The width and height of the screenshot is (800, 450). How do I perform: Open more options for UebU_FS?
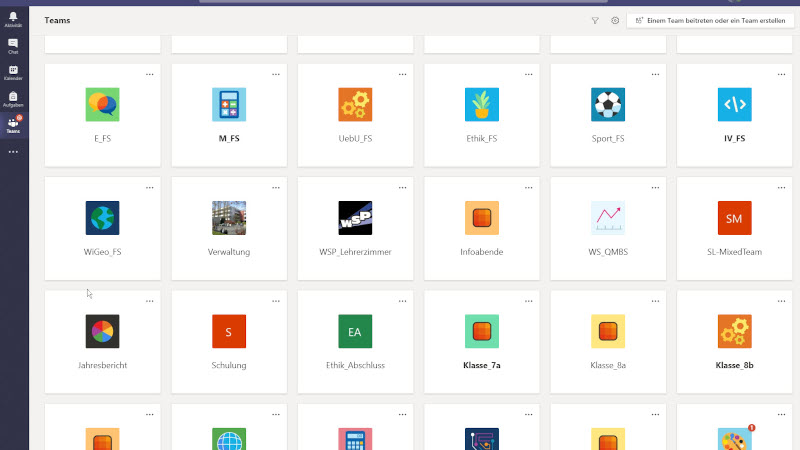coord(403,74)
